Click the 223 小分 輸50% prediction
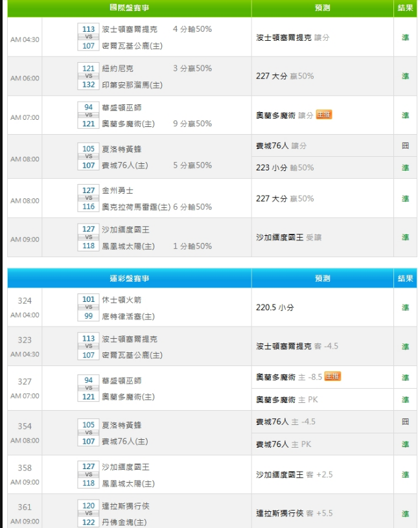The height and width of the screenshot is (528, 420). (x=285, y=168)
